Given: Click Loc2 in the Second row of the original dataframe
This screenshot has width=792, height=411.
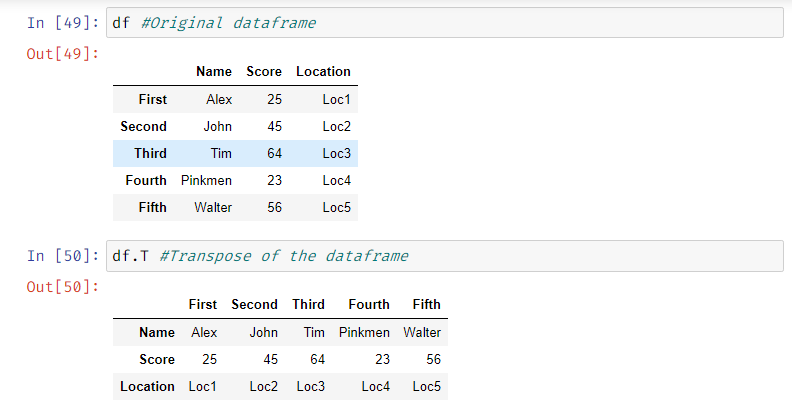Looking at the screenshot, I should [x=336, y=126].
